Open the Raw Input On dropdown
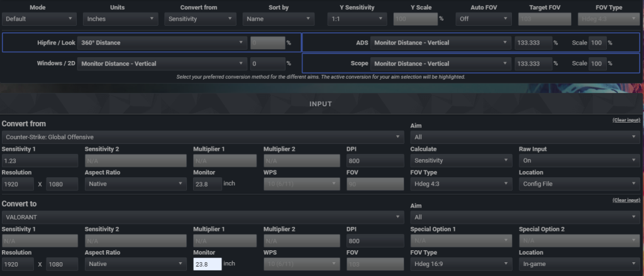 (579, 160)
